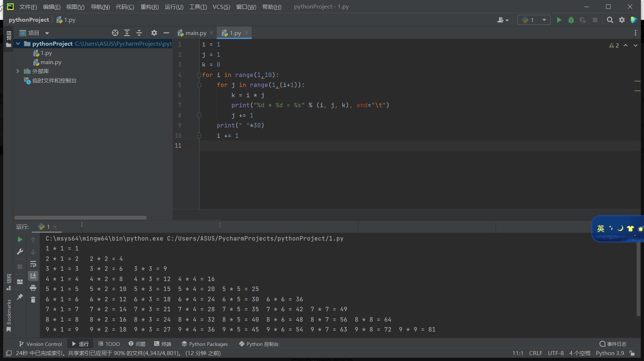
Task: Open the Version Control tool window
Action: click(x=40, y=344)
